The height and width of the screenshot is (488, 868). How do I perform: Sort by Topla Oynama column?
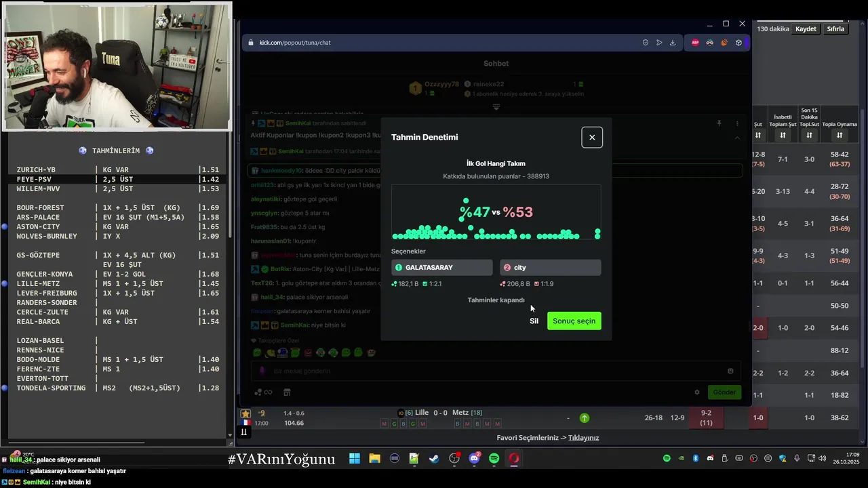tap(840, 136)
